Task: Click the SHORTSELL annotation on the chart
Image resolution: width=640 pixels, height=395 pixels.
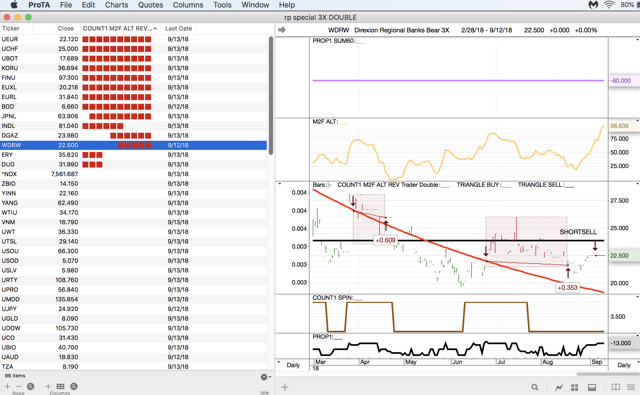Action: (578, 232)
